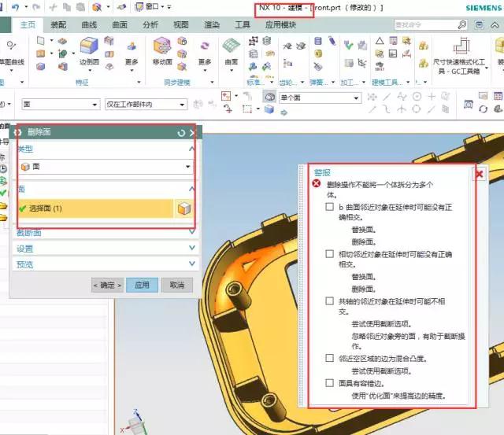Switch to the 装配 ribbon tab
This screenshot has height=435, width=504.
(x=58, y=24)
